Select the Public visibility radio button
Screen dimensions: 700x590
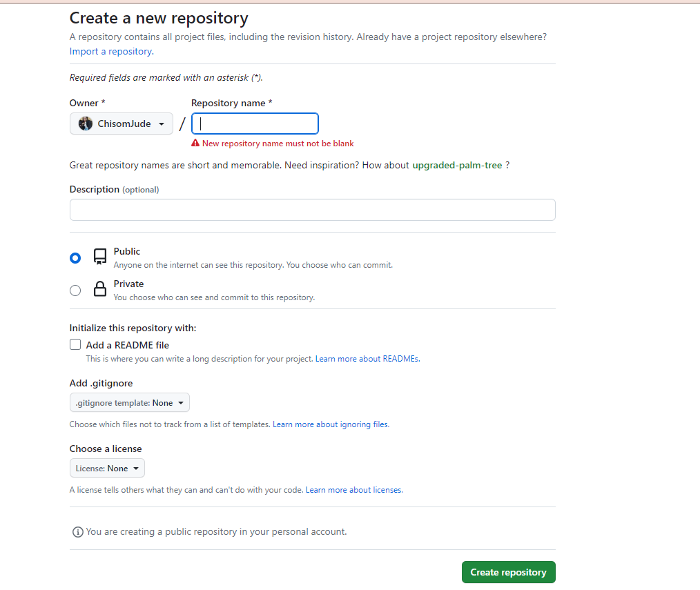tap(75, 258)
